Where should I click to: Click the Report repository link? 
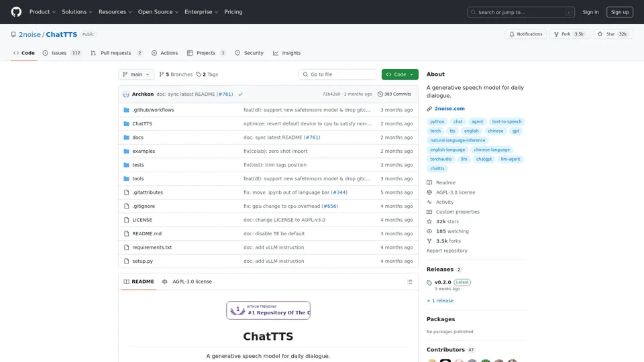click(x=447, y=251)
